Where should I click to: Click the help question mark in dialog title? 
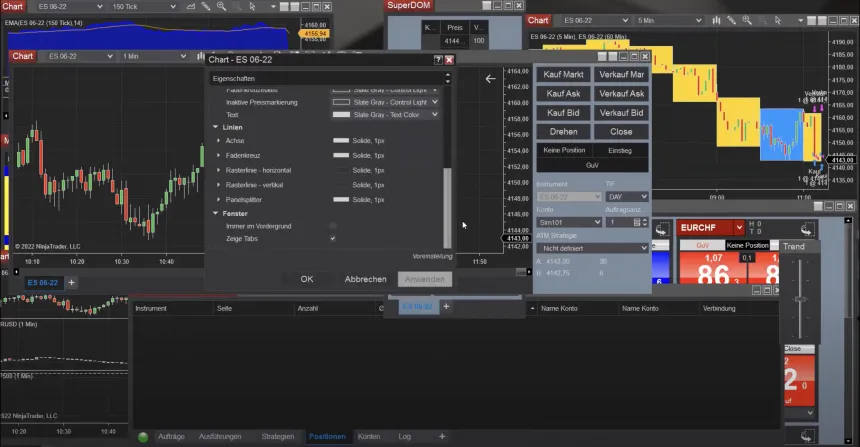(438, 60)
